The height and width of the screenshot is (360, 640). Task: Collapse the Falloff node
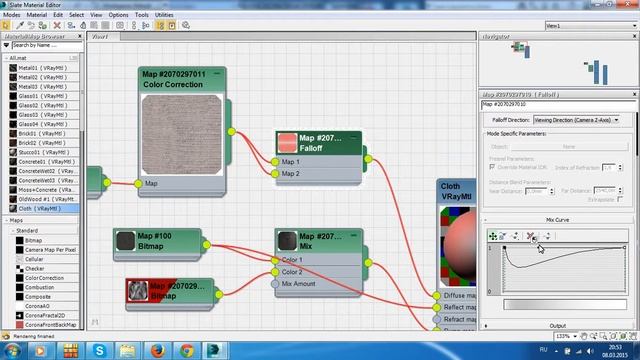click(354, 138)
